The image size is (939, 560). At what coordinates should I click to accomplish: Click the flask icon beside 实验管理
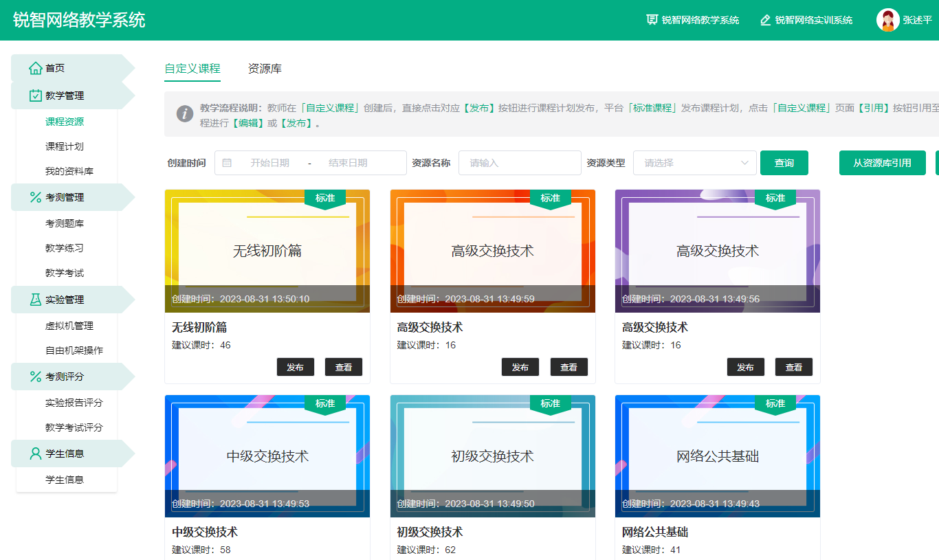tap(36, 300)
